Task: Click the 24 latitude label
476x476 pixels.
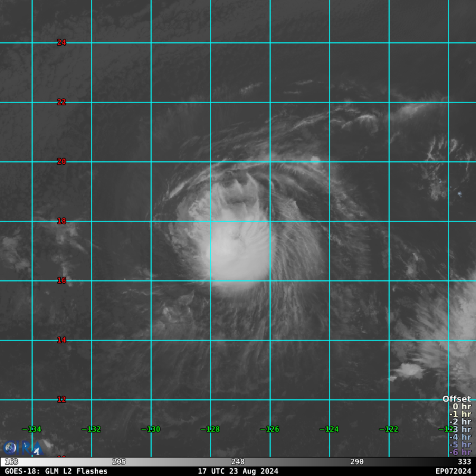Action: 61,42
